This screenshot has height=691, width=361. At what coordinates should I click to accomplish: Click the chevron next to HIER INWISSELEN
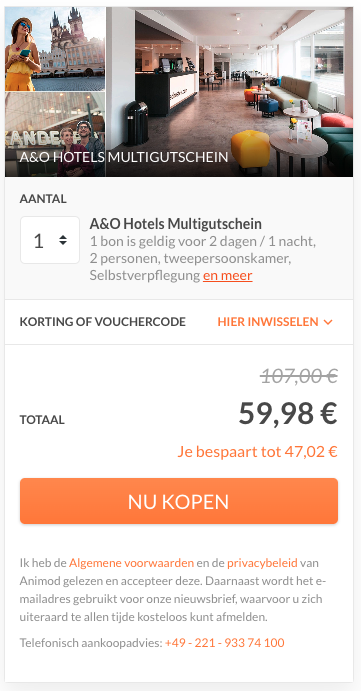328,322
